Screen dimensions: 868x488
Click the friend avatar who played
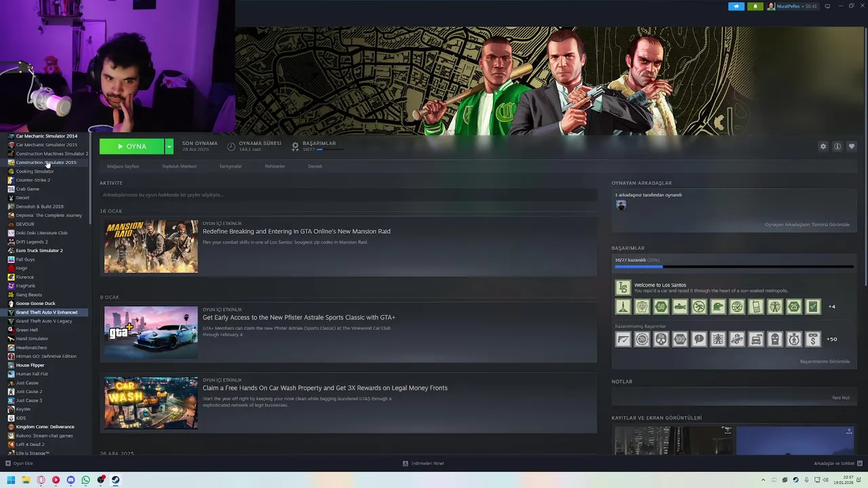click(x=620, y=205)
